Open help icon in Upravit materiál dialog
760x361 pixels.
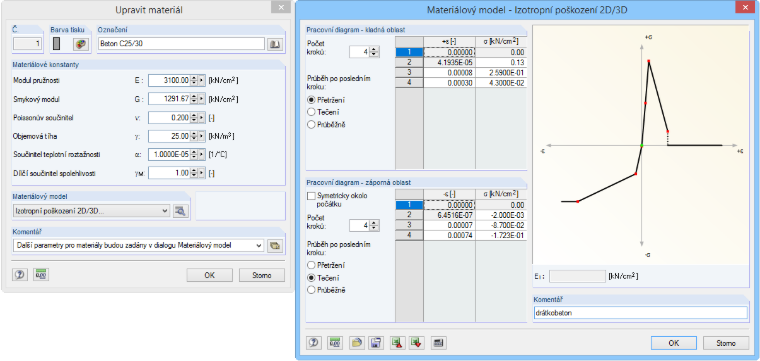click(20, 275)
